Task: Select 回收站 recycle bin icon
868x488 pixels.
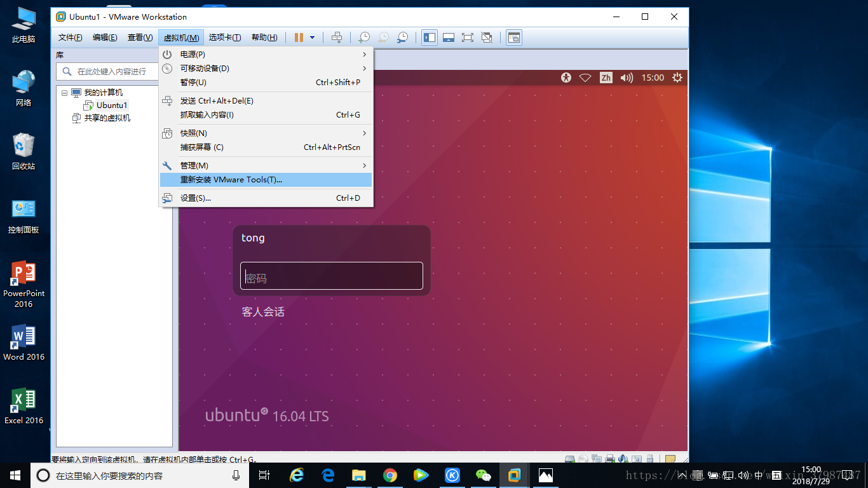Action: (x=24, y=151)
